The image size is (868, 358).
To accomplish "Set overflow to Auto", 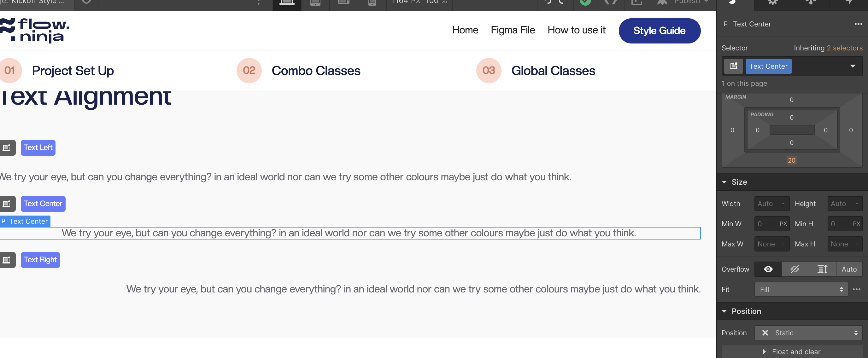I will point(849,269).
